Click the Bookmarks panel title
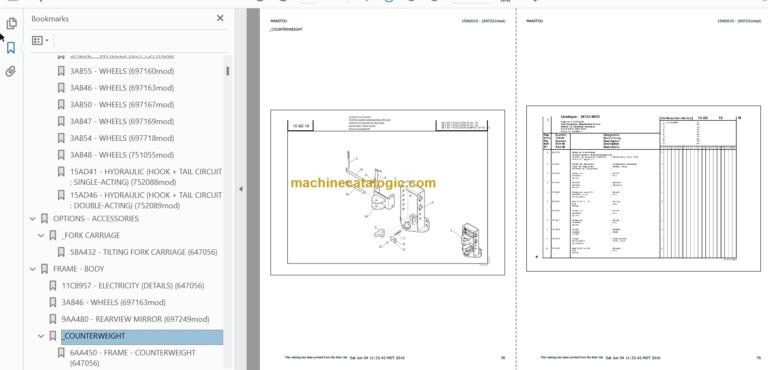 click(x=50, y=19)
